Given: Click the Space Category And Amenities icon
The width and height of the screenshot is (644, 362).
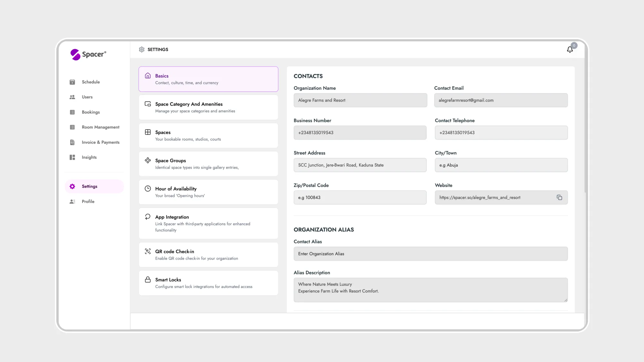Looking at the screenshot, I should pos(148,104).
